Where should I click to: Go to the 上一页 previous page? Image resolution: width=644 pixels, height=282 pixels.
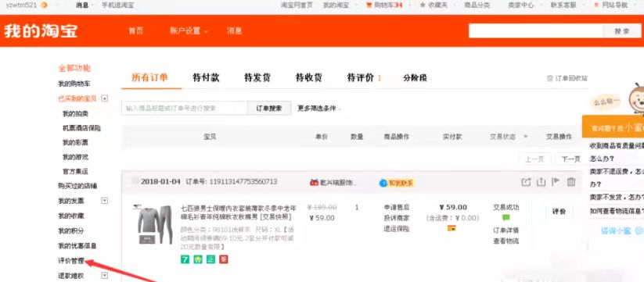coord(534,159)
